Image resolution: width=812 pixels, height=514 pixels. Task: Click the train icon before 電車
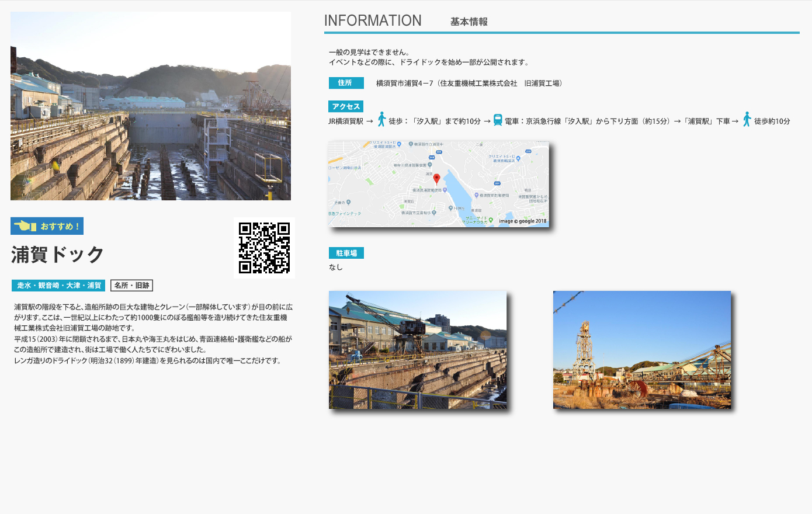coord(498,120)
